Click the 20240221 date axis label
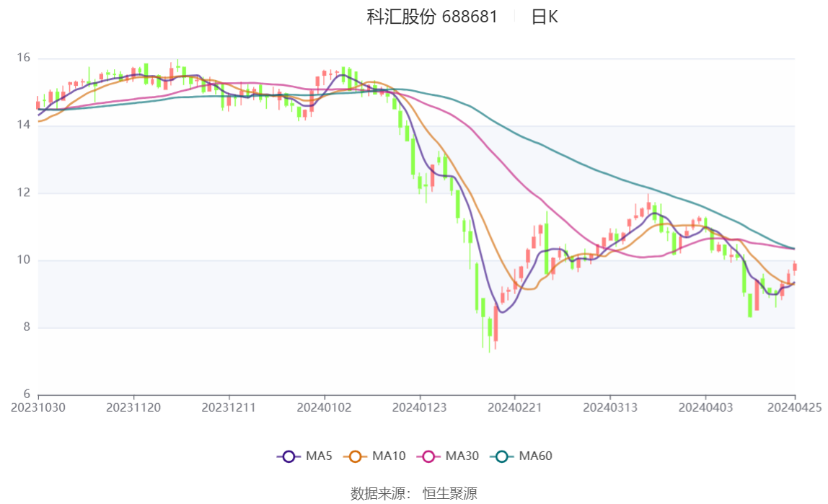The image size is (828, 504). (x=515, y=408)
